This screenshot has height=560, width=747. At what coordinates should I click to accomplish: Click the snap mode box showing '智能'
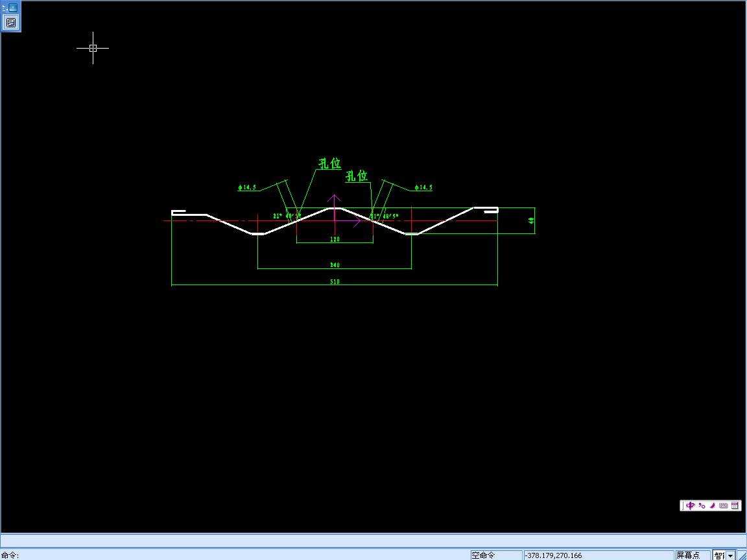pyautogui.click(x=719, y=555)
